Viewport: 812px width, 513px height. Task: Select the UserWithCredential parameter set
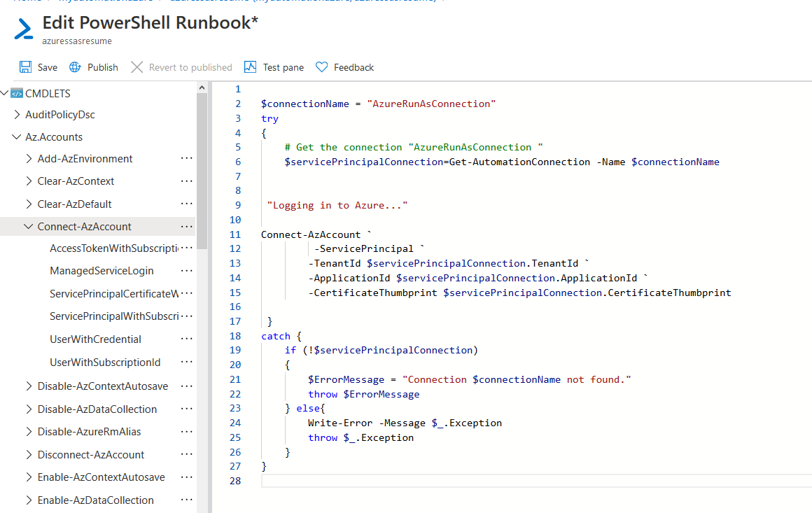click(x=95, y=339)
